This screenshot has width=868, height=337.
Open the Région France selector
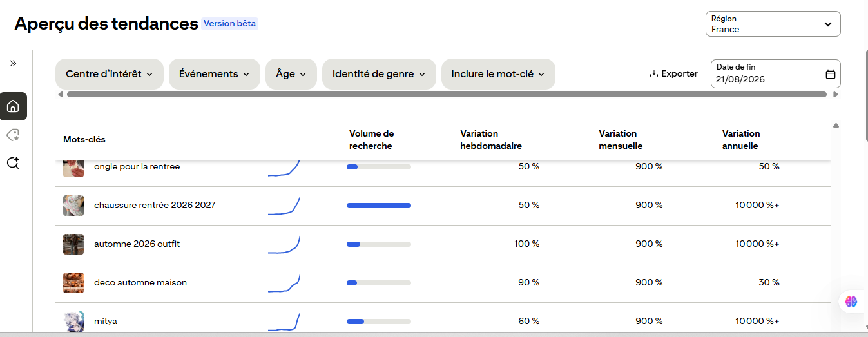click(773, 24)
